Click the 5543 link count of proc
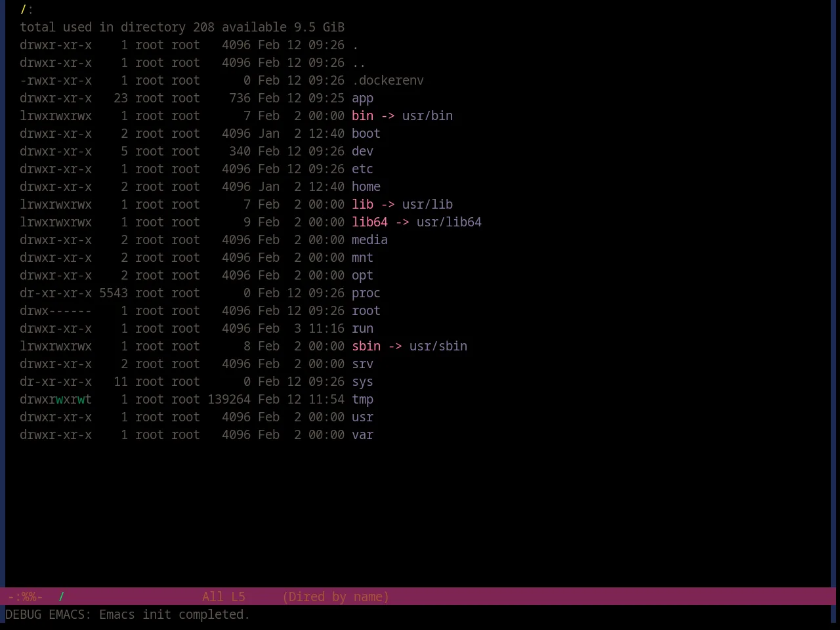This screenshot has width=840, height=630. point(114,293)
